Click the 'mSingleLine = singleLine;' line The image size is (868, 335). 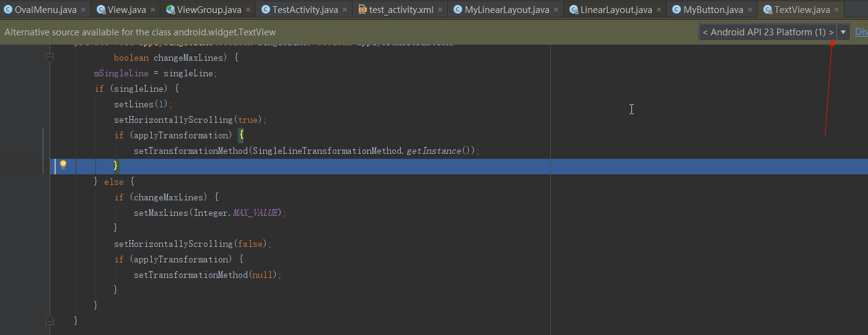pyautogui.click(x=155, y=73)
